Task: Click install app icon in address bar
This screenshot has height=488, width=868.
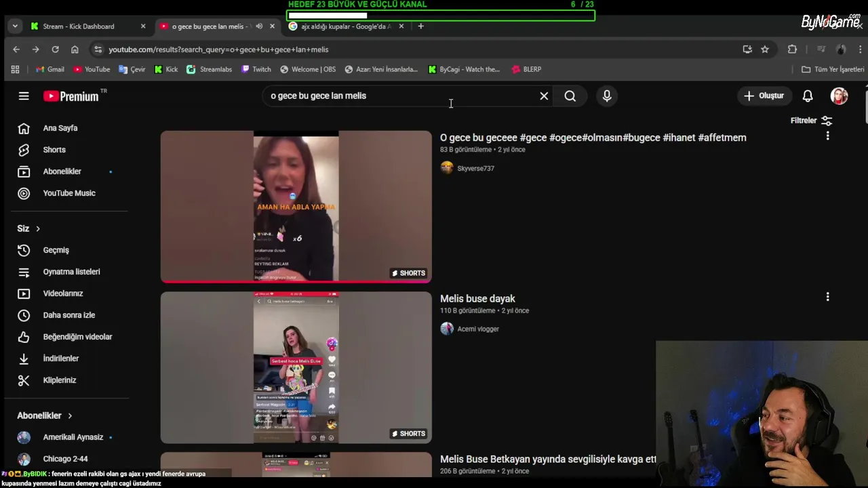Action: (x=747, y=49)
